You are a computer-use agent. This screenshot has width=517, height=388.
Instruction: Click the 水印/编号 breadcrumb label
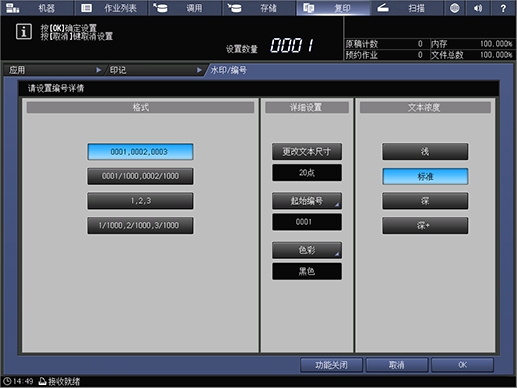(229, 70)
